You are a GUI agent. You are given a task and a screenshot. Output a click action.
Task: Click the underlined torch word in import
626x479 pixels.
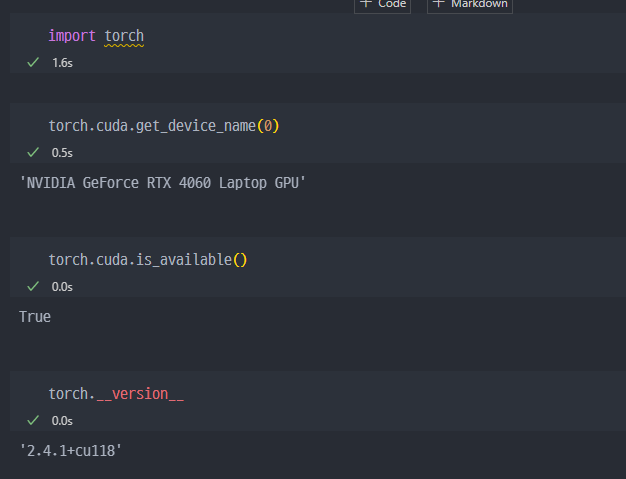click(x=124, y=36)
